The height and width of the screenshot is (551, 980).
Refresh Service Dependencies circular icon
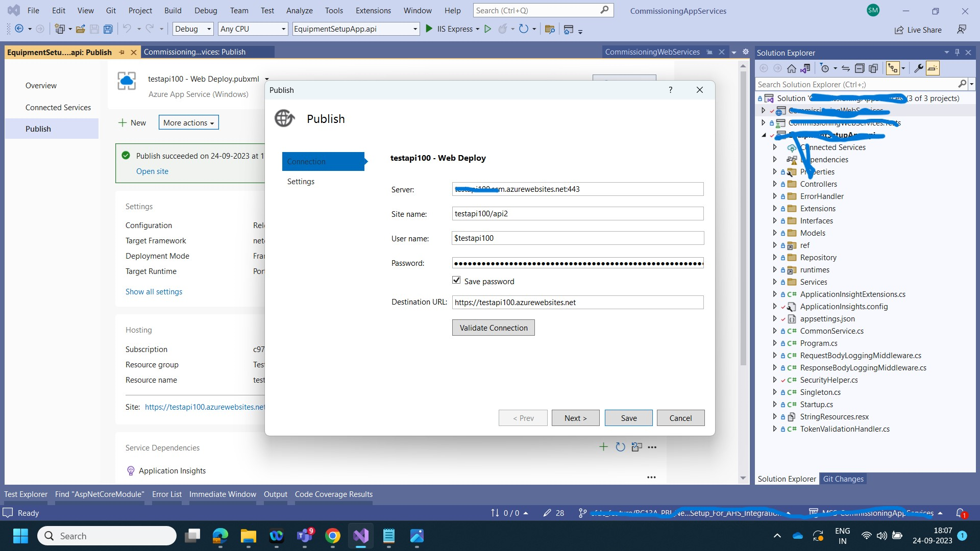pos(620,447)
